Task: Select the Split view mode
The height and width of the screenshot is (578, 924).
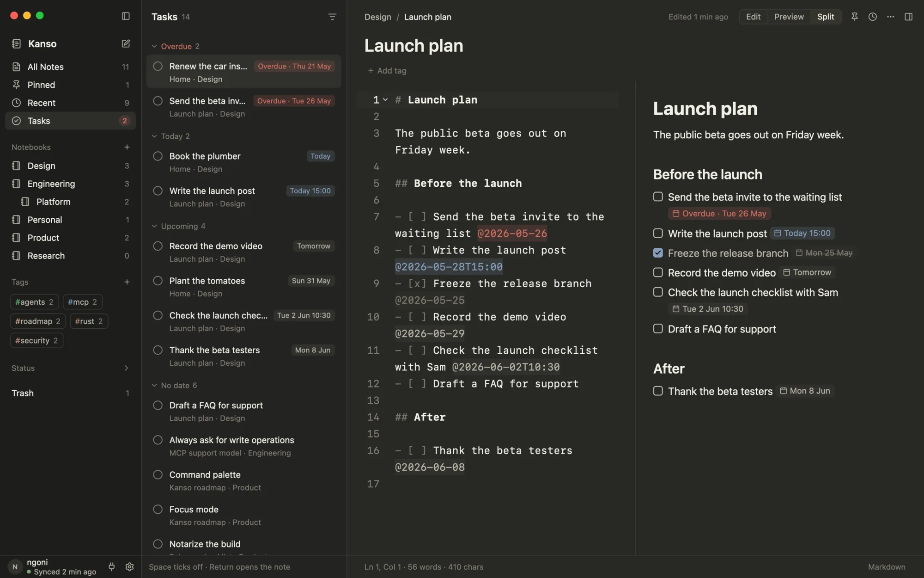Action: pyautogui.click(x=826, y=17)
